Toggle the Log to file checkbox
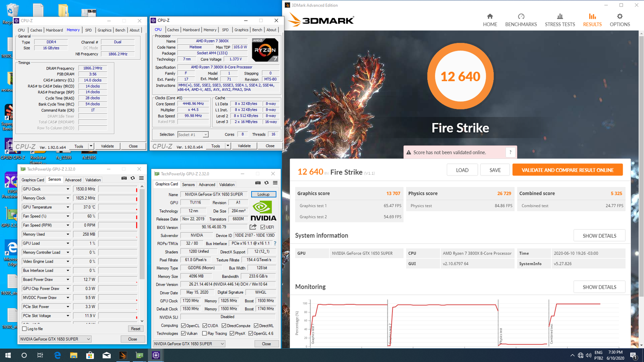The width and height of the screenshot is (644, 362). tap(25, 329)
